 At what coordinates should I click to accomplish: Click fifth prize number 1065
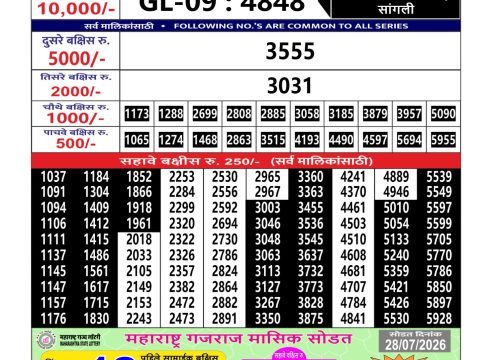[137, 140]
